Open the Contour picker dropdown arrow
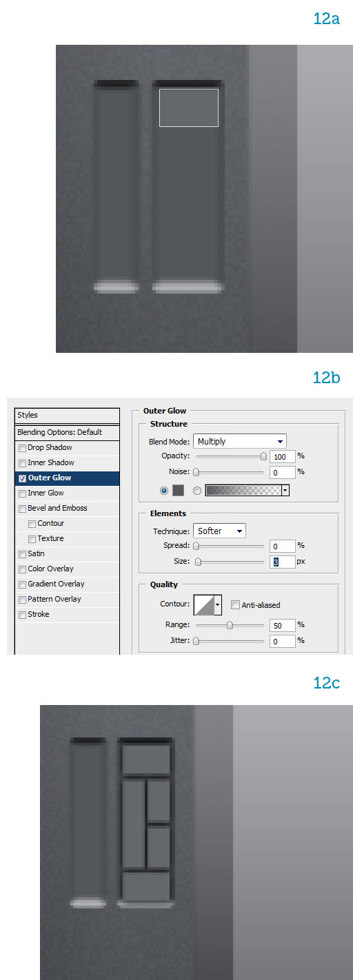 (x=219, y=604)
